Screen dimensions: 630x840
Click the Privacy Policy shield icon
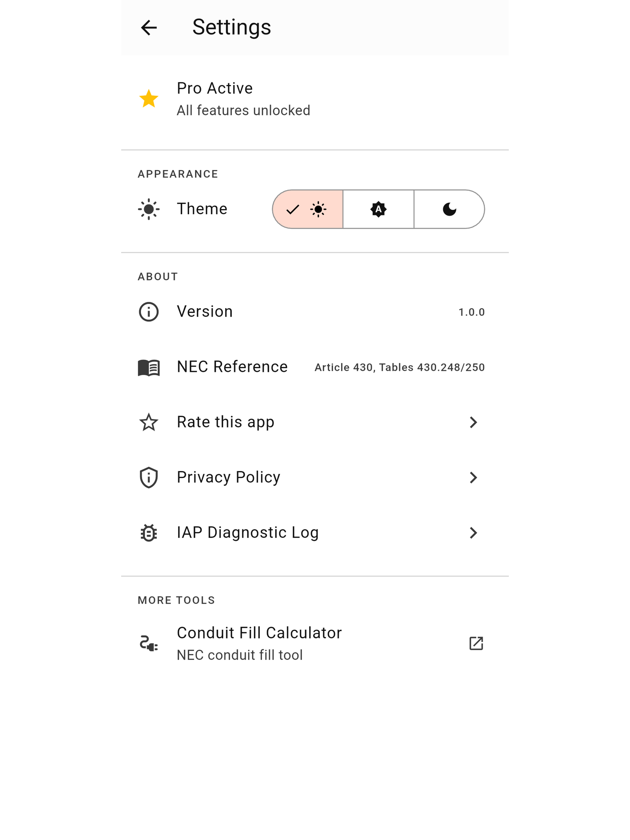pyautogui.click(x=148, y=477)
